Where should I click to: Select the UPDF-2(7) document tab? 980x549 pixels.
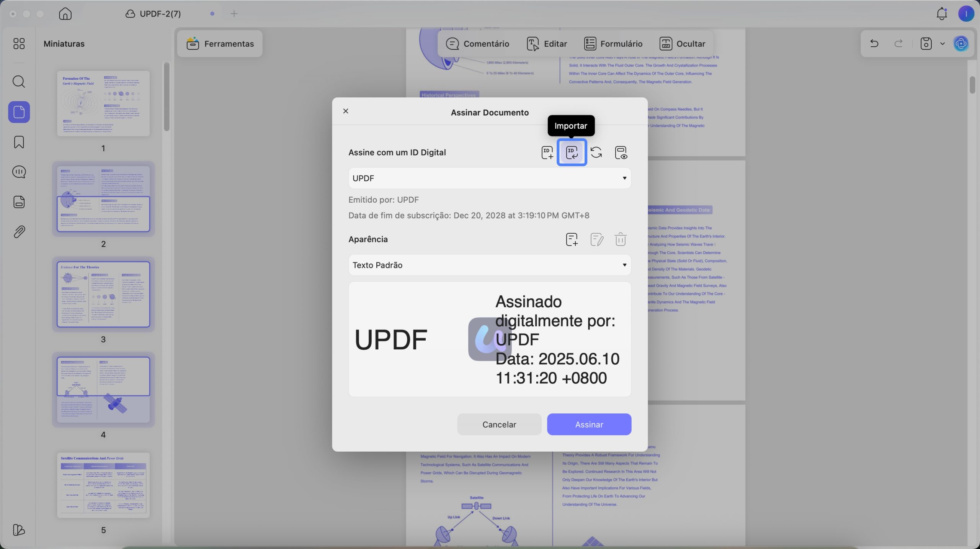[153, 14]
